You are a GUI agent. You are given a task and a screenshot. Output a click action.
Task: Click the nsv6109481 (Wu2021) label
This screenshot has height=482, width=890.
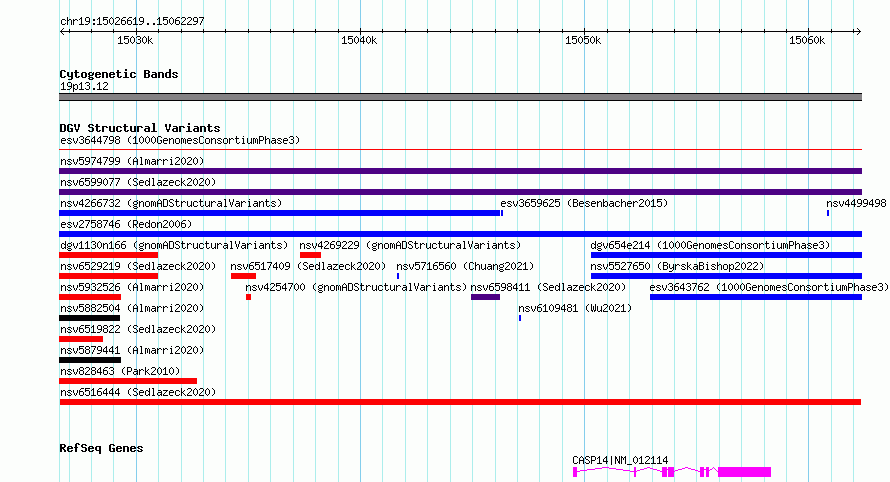(575, 308)
